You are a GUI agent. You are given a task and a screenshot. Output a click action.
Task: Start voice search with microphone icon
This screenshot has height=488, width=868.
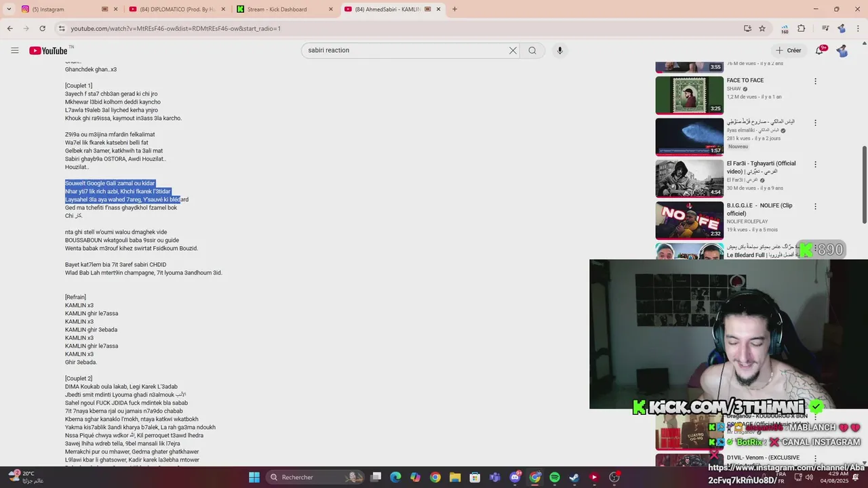pyautogui.click(x=559, y=50)
